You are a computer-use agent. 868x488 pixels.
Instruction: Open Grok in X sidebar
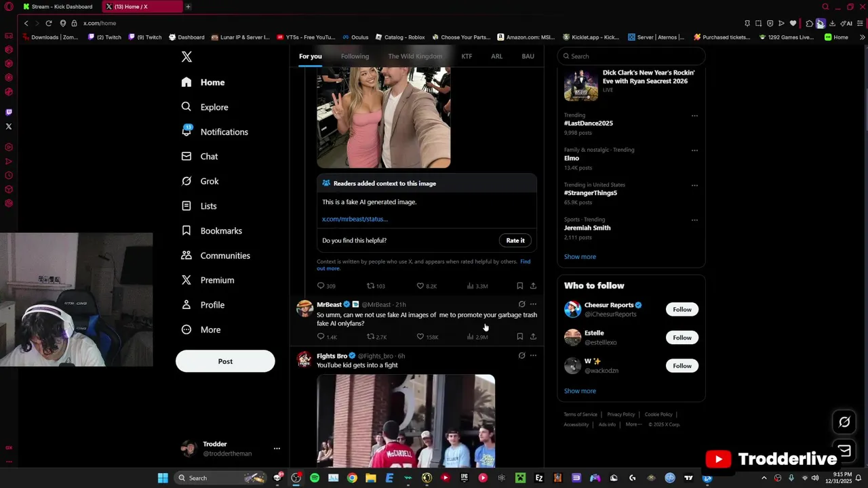[200, 181]
